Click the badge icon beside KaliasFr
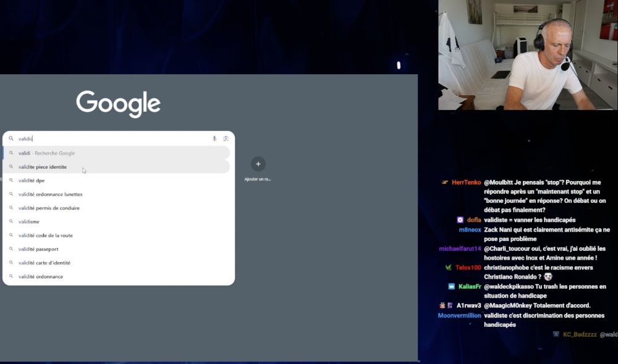Image resolution: width=618 pixels, height=364 pixels. point(452,286)
